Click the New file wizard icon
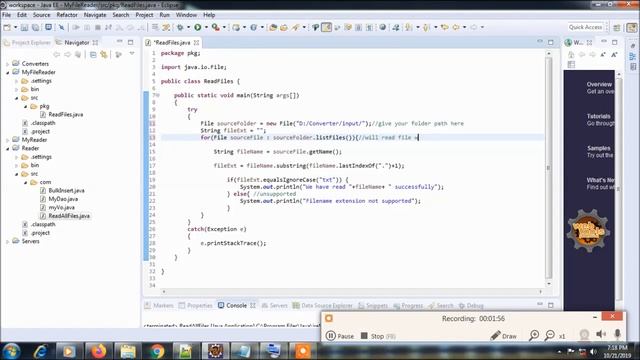Image resolution: width=640 pixels, height=360 pixels. [7, 27]
